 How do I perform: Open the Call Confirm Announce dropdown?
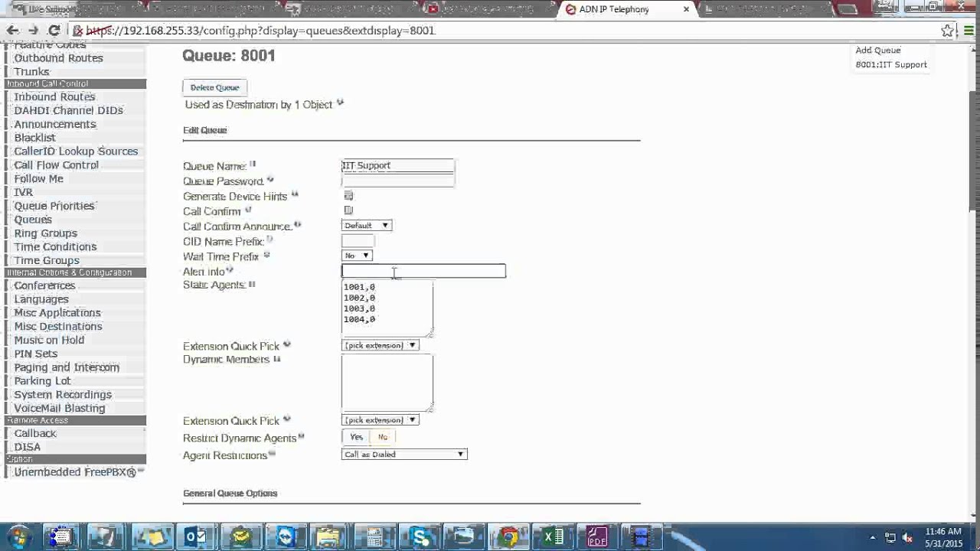pos(367,225)
